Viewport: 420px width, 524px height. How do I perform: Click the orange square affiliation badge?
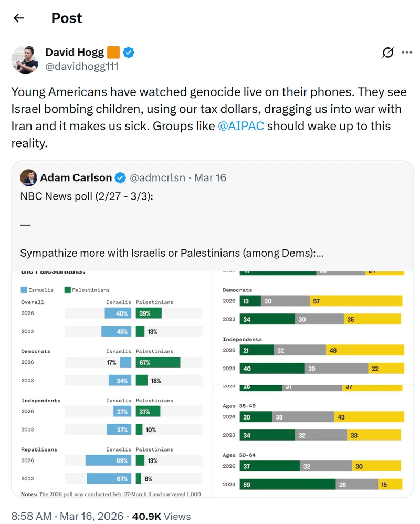pyautogui.click(x=113, y=53)
